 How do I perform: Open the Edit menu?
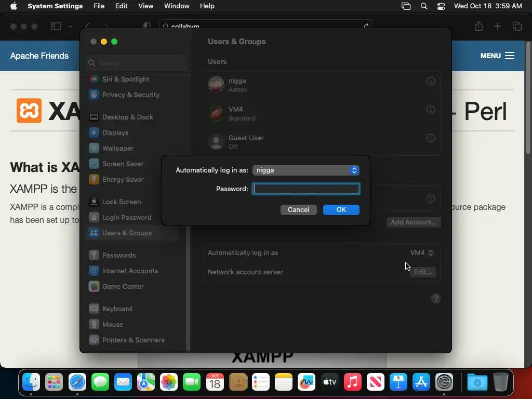[121, 6]
